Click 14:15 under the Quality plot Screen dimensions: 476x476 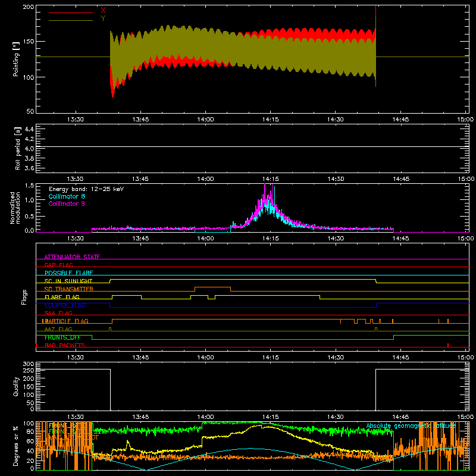coord(271,417)
